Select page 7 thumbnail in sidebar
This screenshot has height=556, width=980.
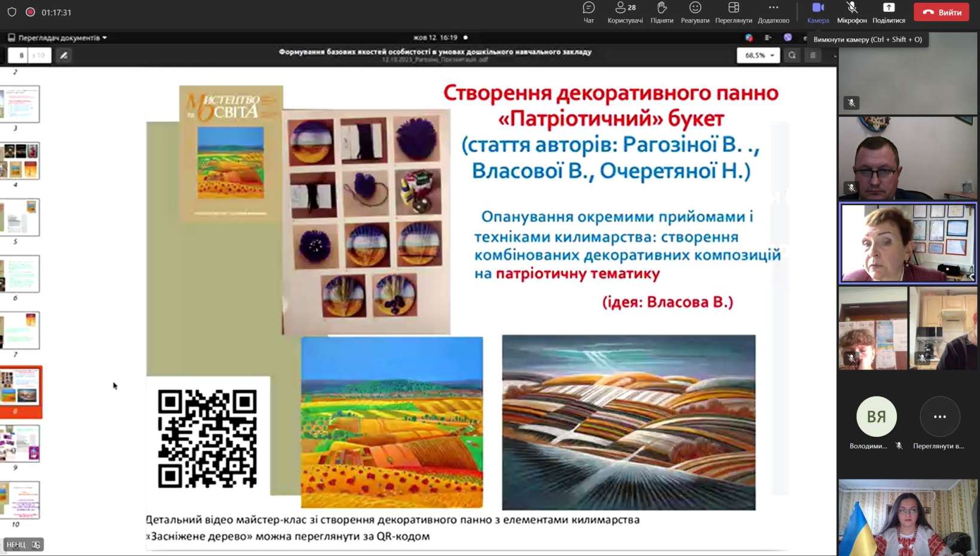tap(20, 330)
